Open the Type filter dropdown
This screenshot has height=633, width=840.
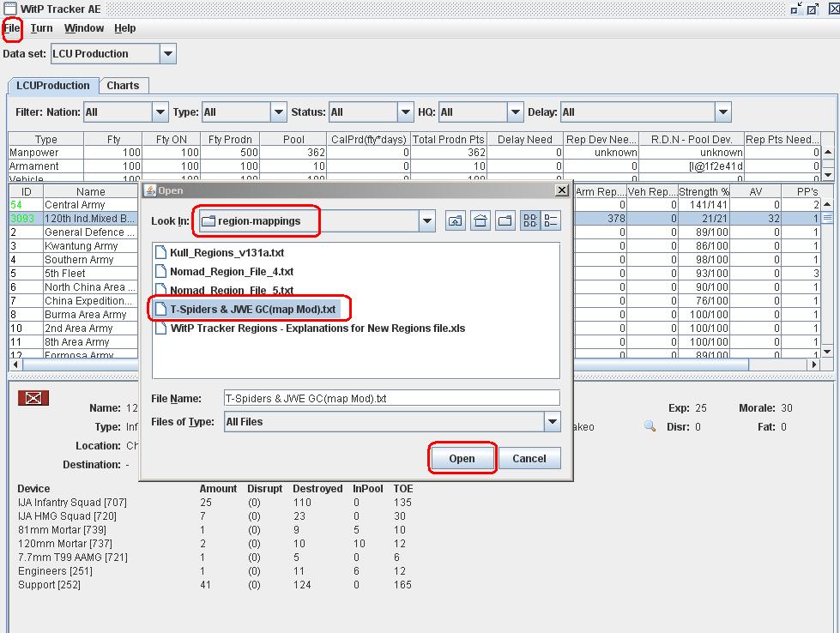tap(278, 112)
